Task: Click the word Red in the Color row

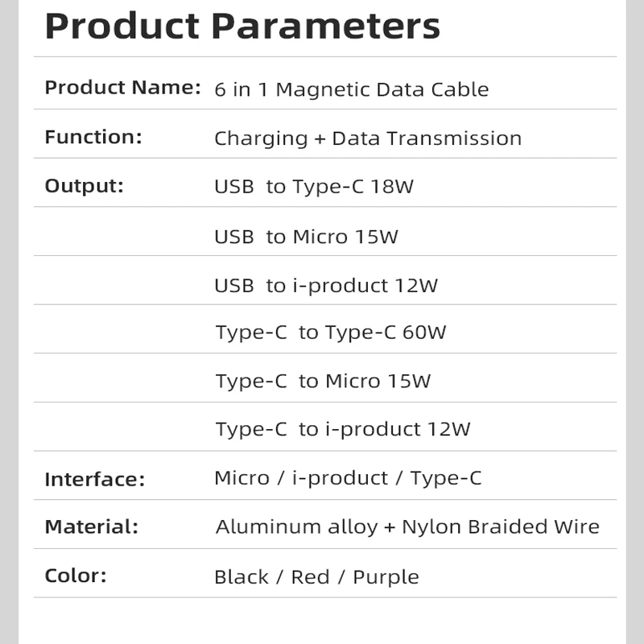Action: (310, 577)
